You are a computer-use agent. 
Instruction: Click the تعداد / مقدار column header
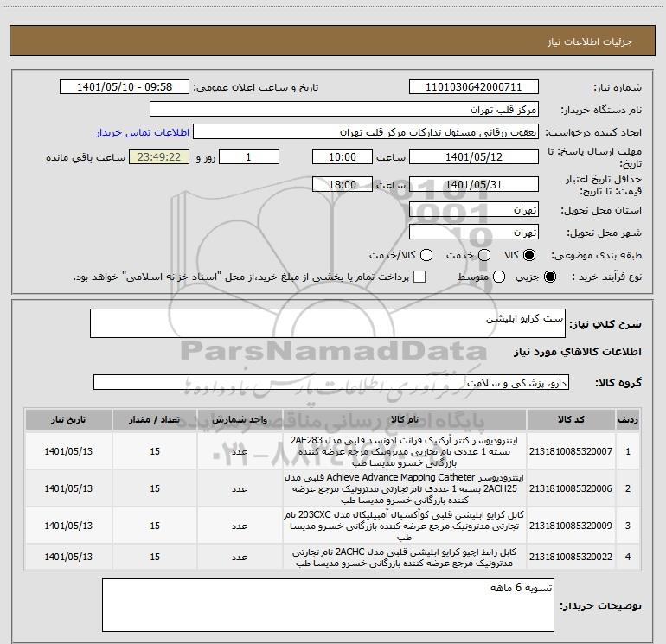pos(155,420)
